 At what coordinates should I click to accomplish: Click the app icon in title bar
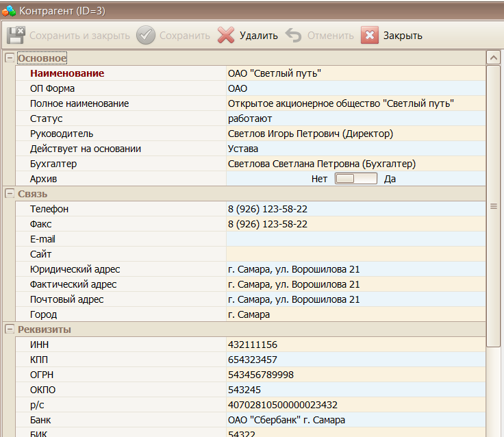point(9,9)
